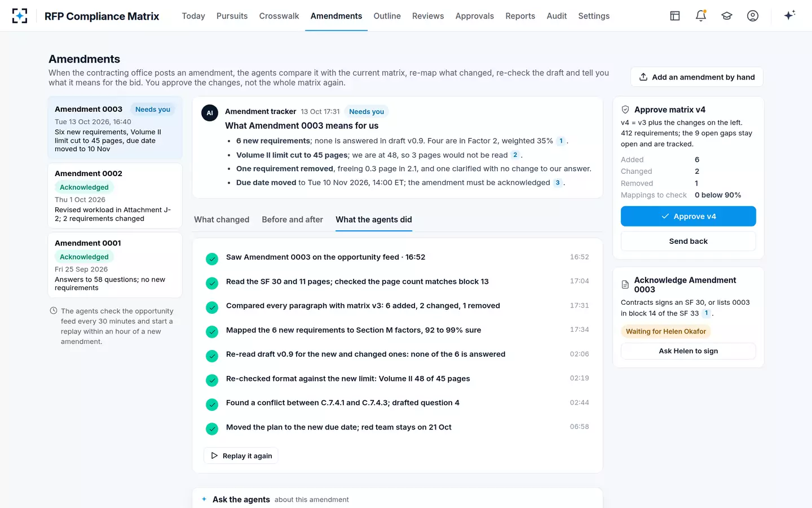Open the user account profile icon
812x508 pixels.
(753, 16)
